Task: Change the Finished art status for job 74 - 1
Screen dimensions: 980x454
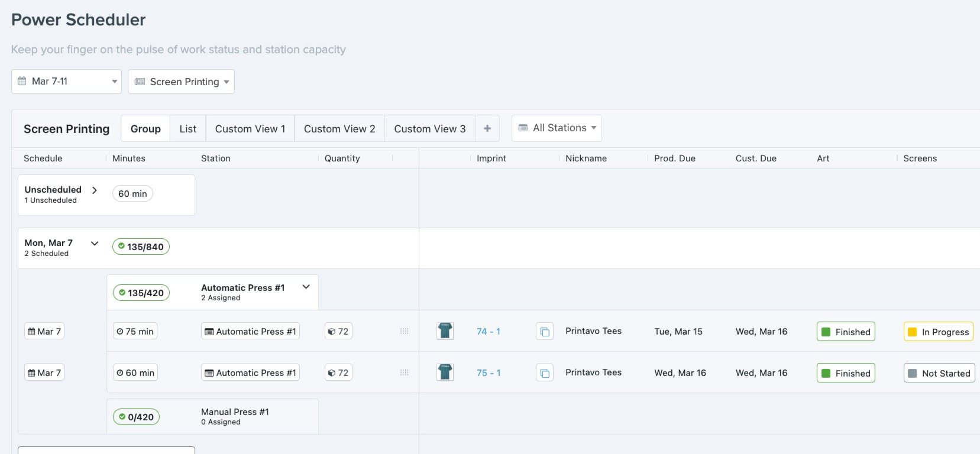Action: pos(846,332)
